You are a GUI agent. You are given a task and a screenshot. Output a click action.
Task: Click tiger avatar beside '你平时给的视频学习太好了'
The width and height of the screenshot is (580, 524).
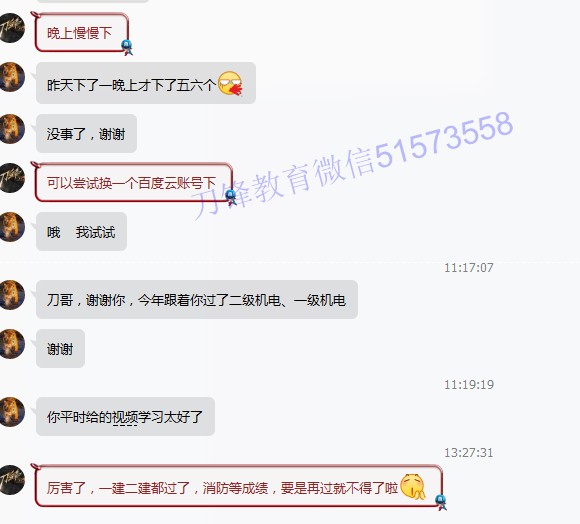coord(11,412)
